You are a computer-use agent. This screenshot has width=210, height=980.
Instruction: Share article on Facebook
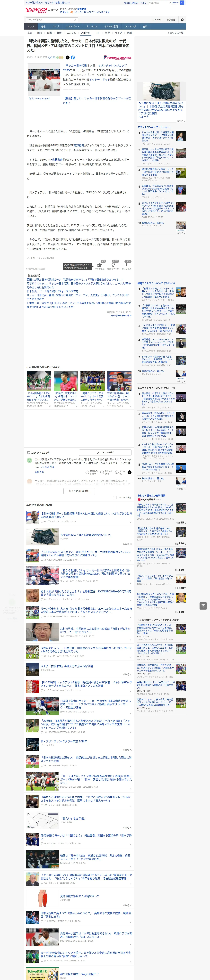(73, 57)
